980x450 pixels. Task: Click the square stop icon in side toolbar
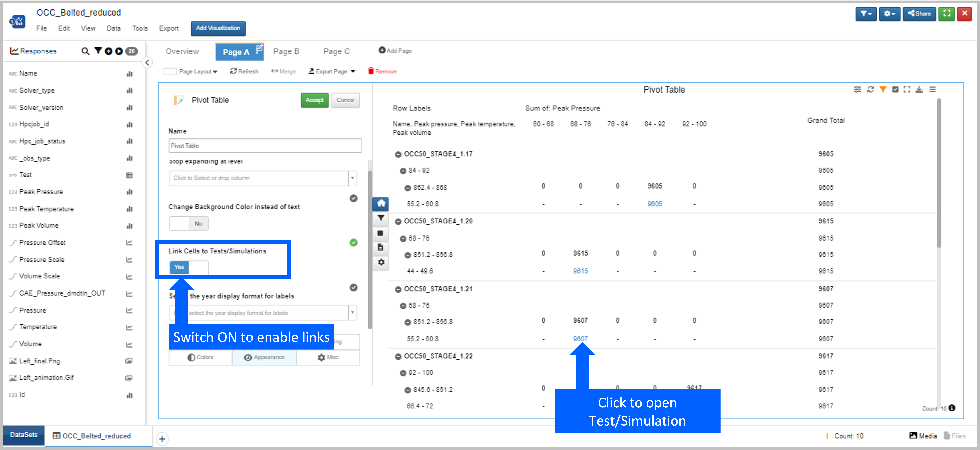tap(380, 233)
